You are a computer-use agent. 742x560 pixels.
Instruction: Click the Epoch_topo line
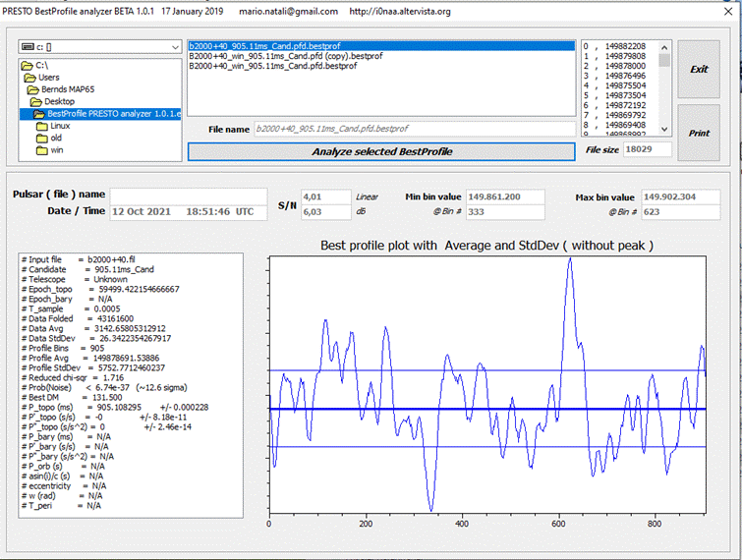(100, 289)
